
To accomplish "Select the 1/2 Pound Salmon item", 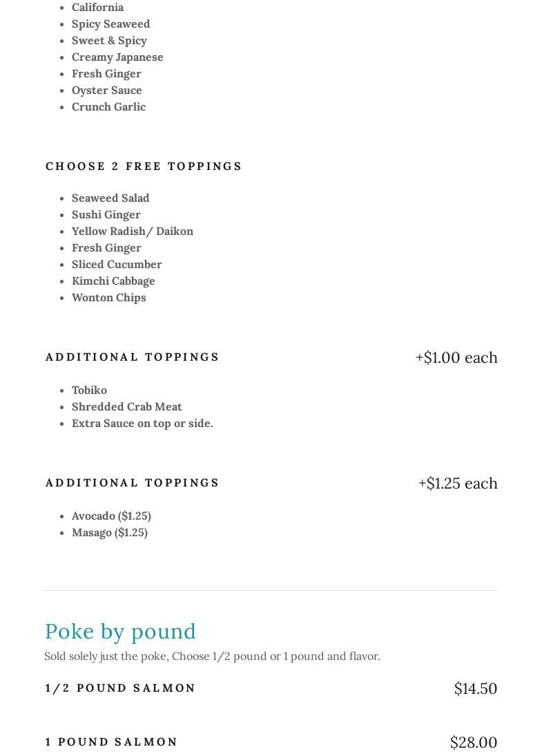I will [120, 688].
